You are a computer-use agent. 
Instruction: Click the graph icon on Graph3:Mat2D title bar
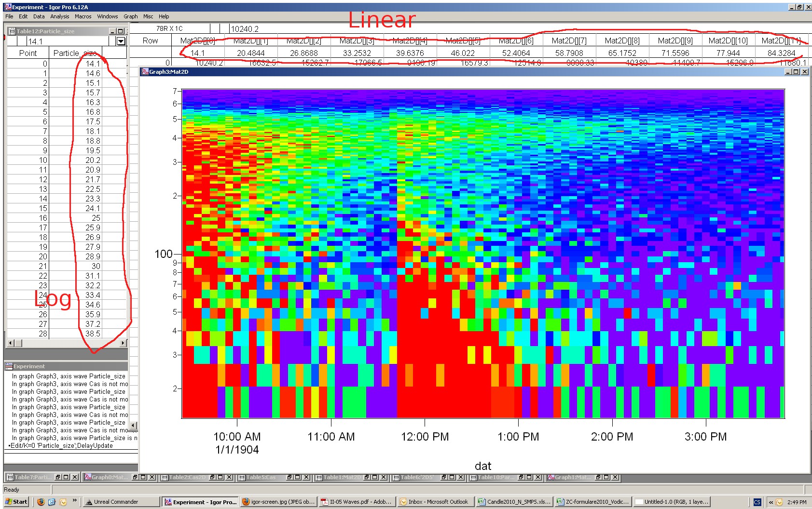[x=145, y=71]
